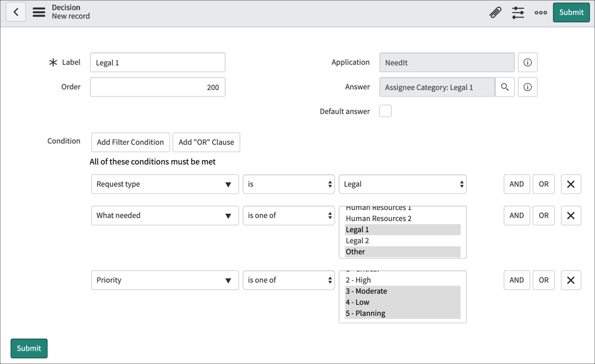Open the Request type field dropdown

click(x=164, y=184)
